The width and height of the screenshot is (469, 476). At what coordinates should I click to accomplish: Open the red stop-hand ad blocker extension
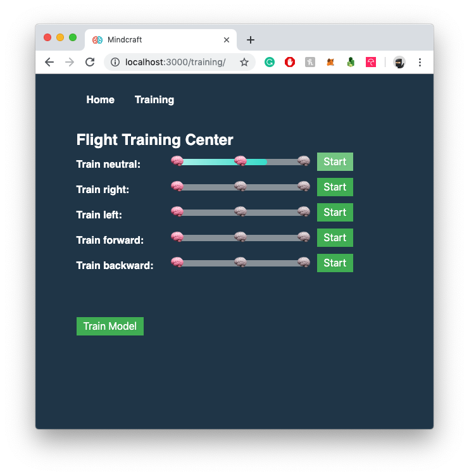290,62
